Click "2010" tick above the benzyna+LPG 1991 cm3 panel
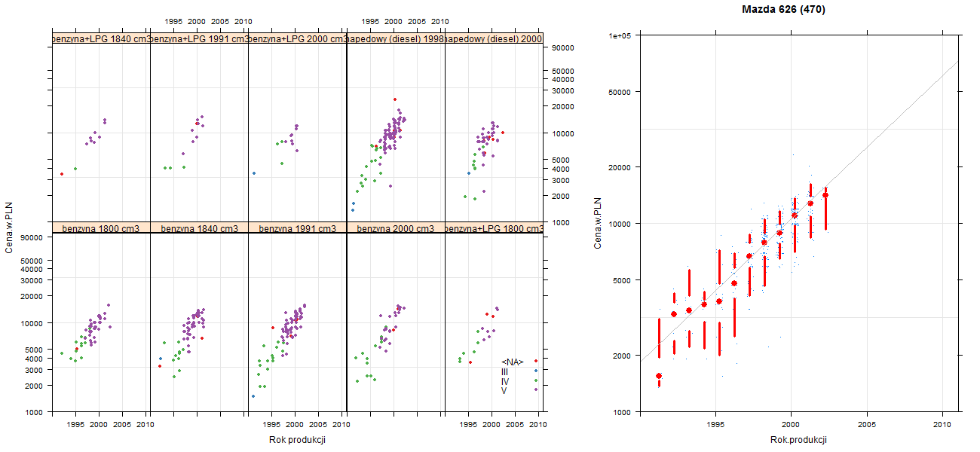The width and height of the screenshot is (980, 452). coord(243,22)
